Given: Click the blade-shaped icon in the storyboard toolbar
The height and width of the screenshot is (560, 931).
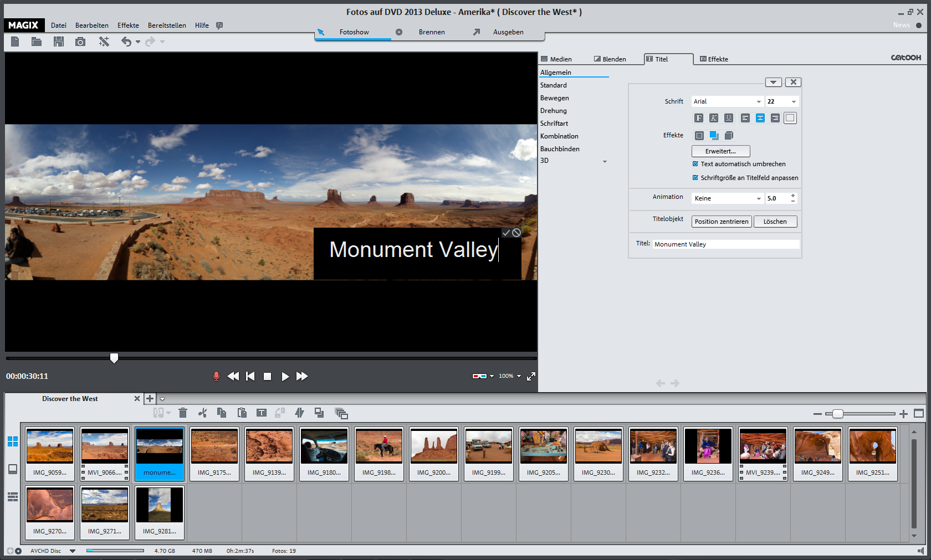Looking at the screenshot, I should coord(300,413).
